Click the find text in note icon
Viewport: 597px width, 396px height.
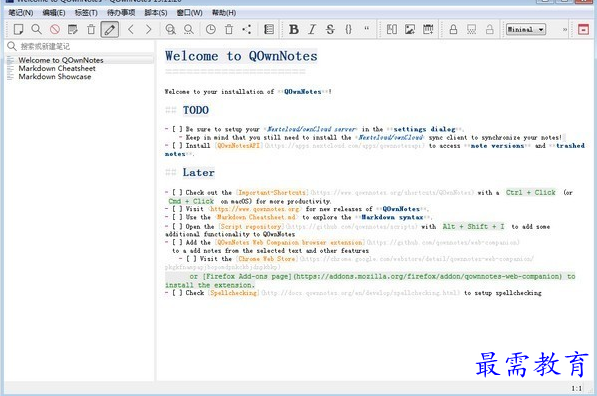(171, 29)
